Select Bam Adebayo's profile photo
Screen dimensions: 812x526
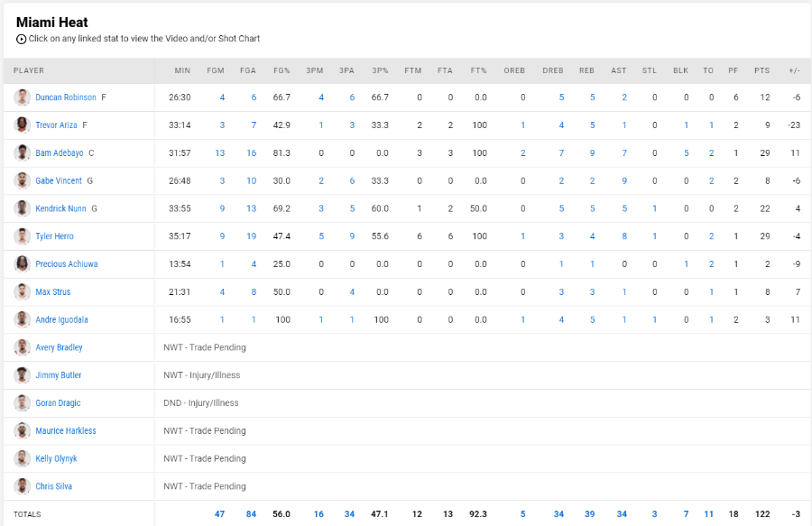click(x=22, y=153)
